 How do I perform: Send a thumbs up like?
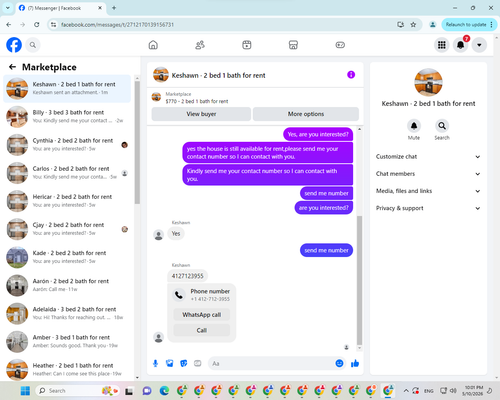[355, 363]
